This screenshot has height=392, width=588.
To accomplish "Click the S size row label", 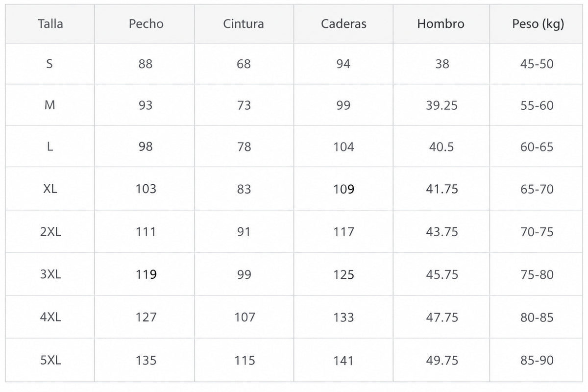I will (49, 64).
